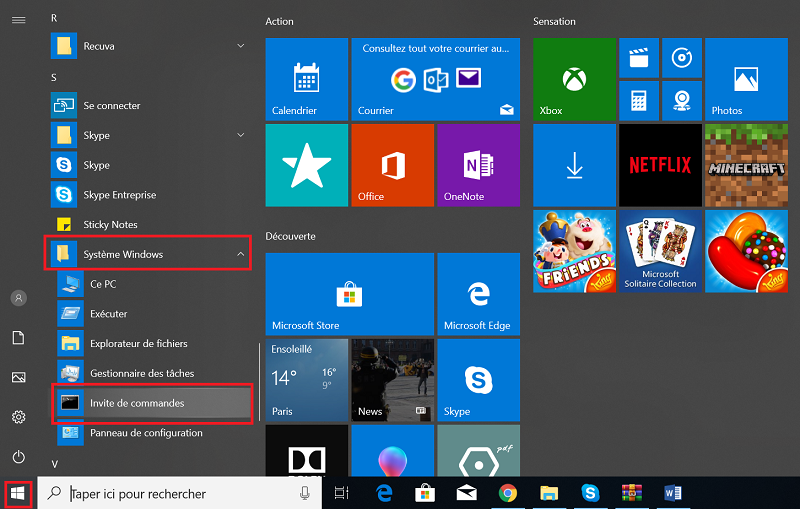Open Panneau de configuration
Viewport: 800px width, 509px height.
tap(155, 432)
